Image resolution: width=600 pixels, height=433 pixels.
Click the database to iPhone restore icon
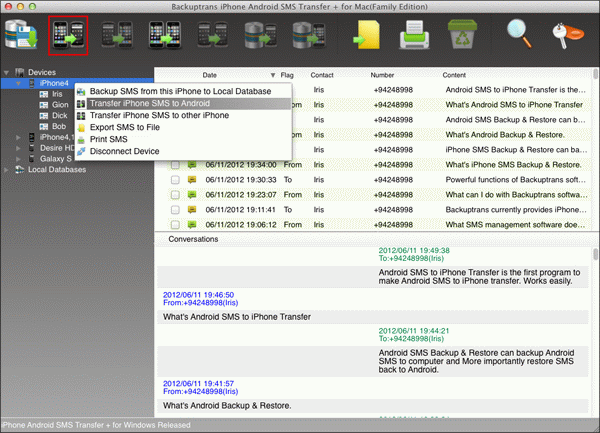click(x=308, y=35)
